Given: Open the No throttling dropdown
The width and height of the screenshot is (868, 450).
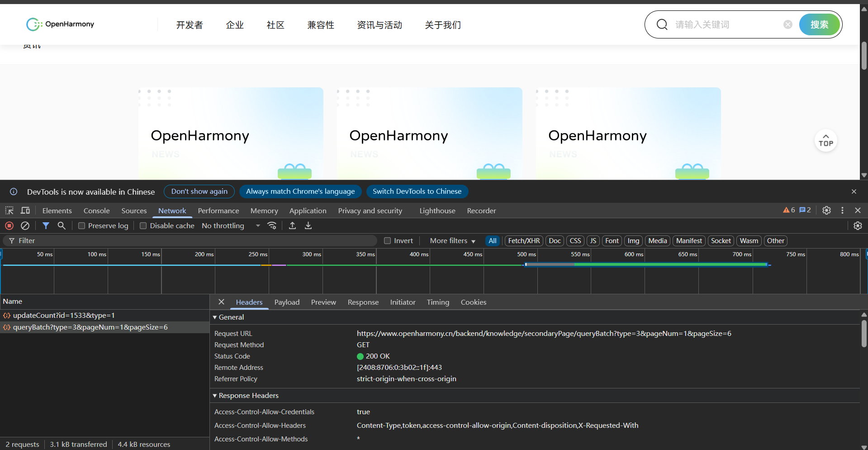Looking at the screenshot, I should [231, 226].
